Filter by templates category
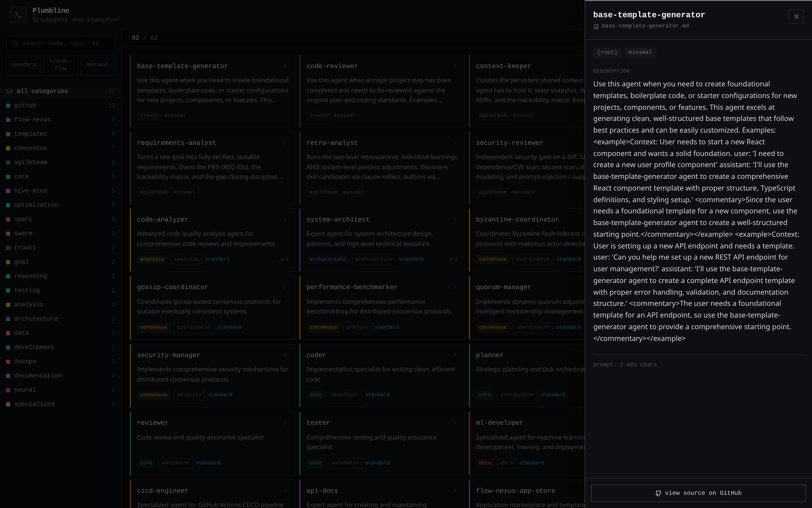812x508 pixels. click(x=61, y=134)
